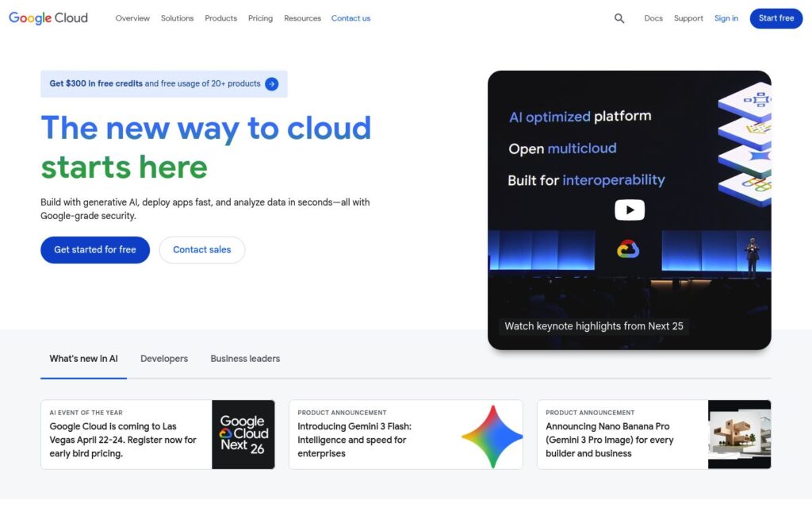The width and height of the screenshot is (812, 508).
Task: Go to Contact us
Action: tap(350, 18)
